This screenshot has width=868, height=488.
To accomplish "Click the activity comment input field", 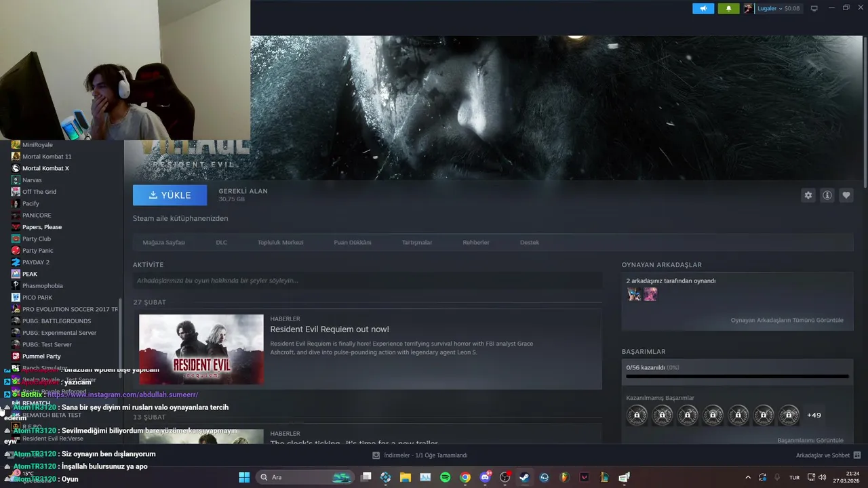I will 368,281.
